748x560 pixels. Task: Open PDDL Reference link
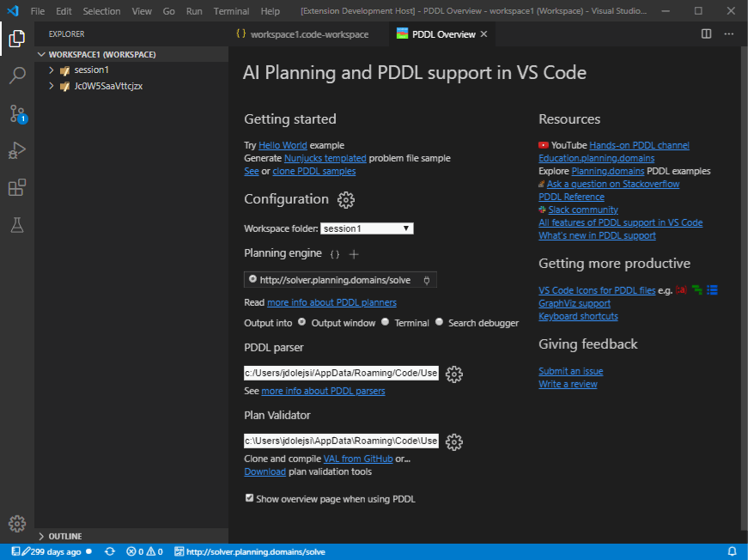571,197
